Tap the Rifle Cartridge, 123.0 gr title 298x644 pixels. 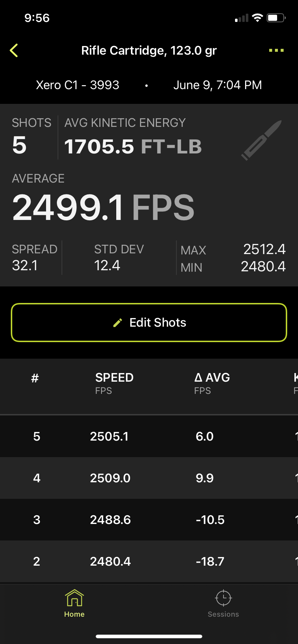tap(149, 51)
